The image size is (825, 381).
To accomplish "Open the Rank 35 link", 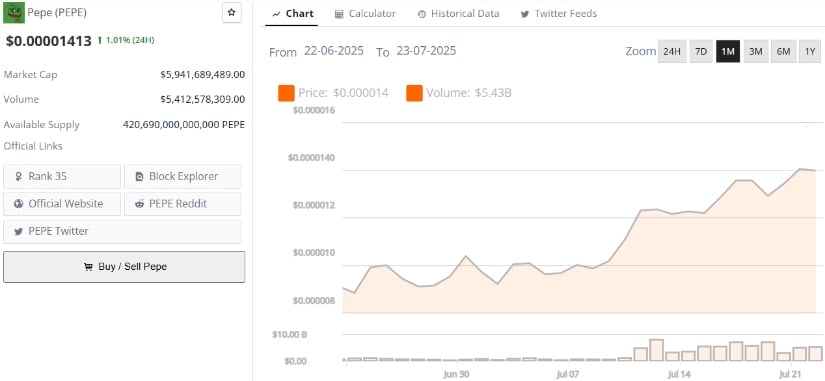I will point(62,176).
